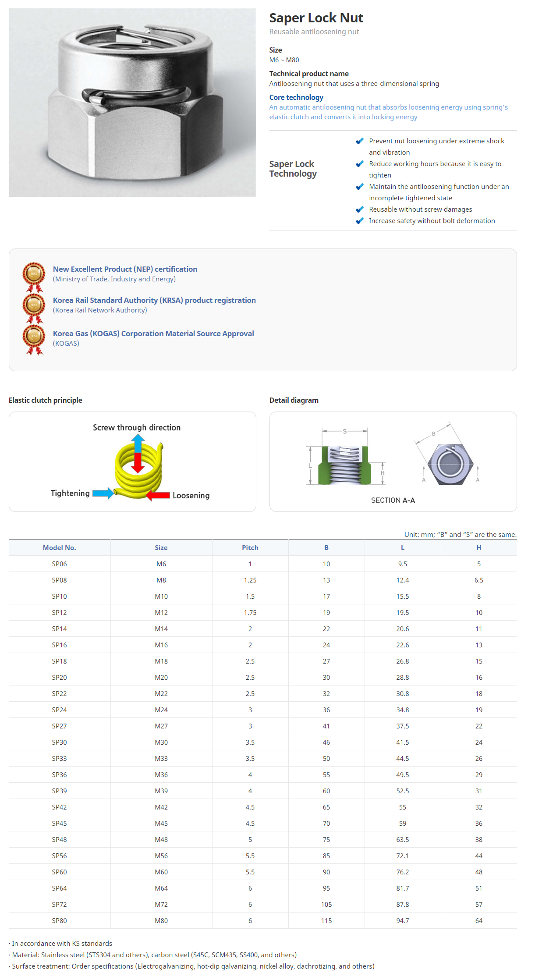Click the NEP certification medal icon

[34, 276]
